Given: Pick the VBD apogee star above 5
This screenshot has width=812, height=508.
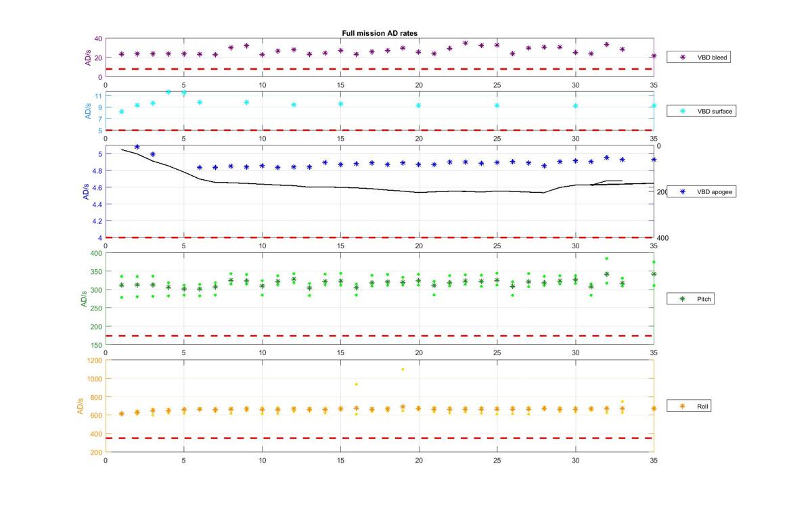Looking at the screenshot, I should click(137, 147).
